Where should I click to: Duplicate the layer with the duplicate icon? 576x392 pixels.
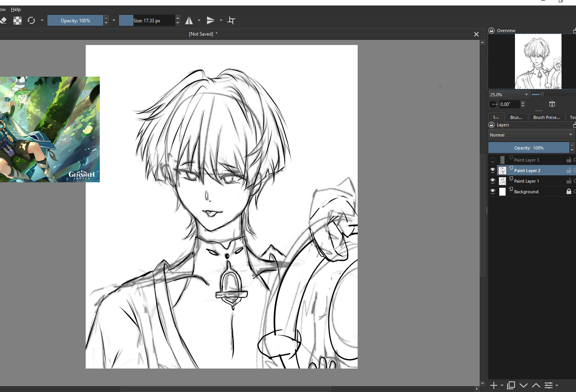tap(511, 385)
